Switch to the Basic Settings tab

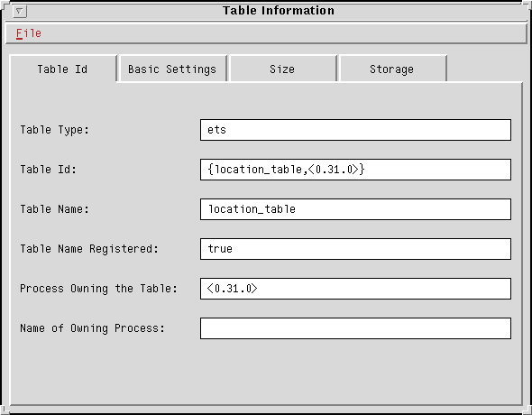pos(172,69)
